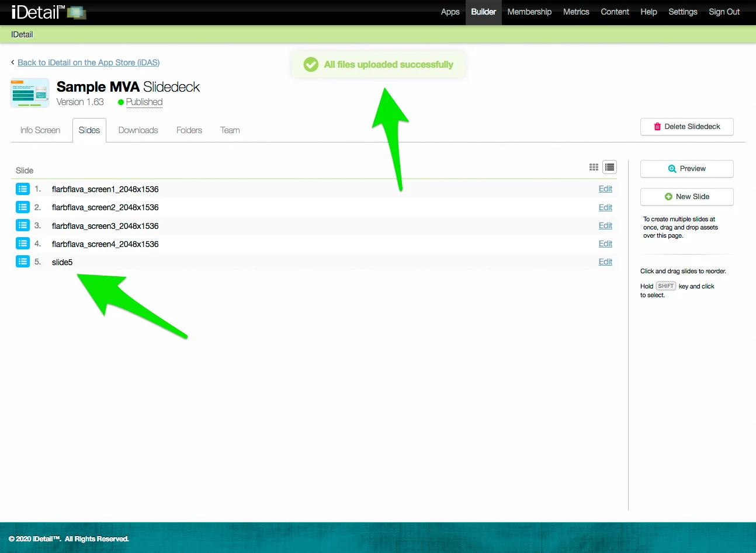This screenshot has width=756, height=553.
Task: Open the Builder menu
Action: [484, 12]
